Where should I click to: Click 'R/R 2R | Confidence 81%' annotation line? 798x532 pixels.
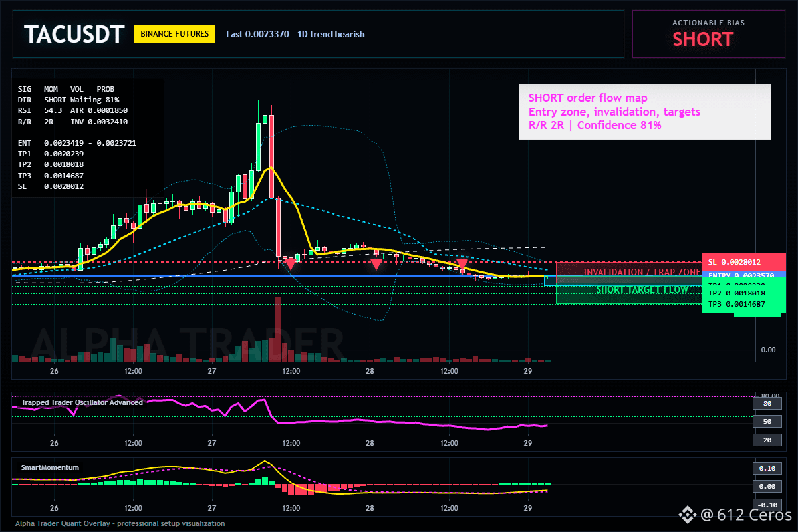click(x=595, y=125)
